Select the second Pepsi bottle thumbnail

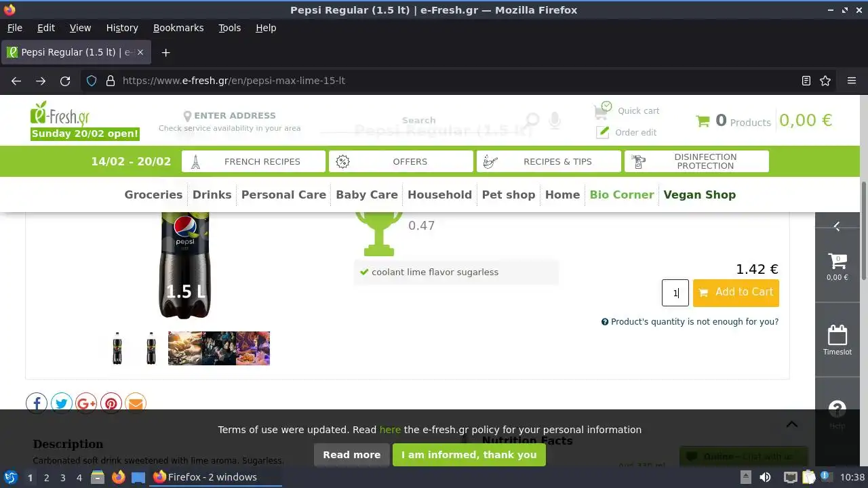pyautogui.click(x=151, y=348)
